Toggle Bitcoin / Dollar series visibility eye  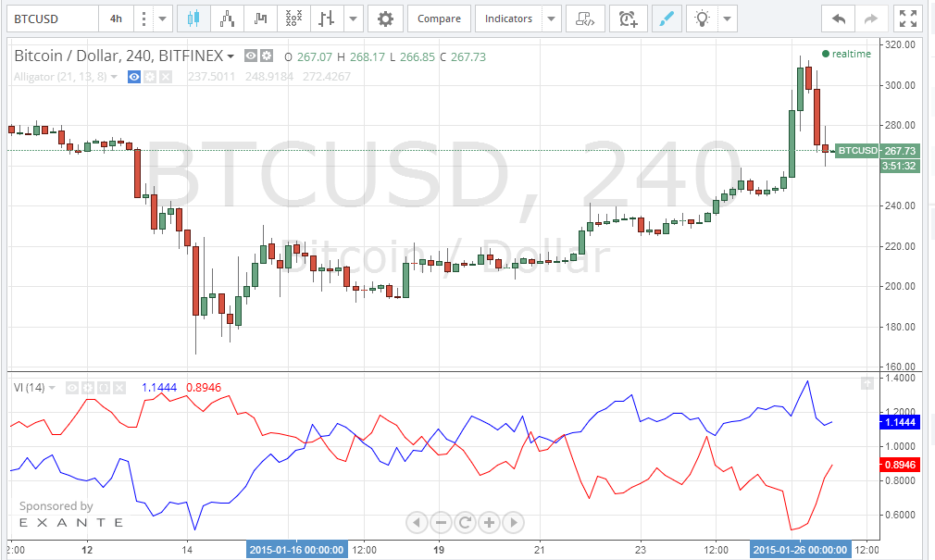[251, 56]
